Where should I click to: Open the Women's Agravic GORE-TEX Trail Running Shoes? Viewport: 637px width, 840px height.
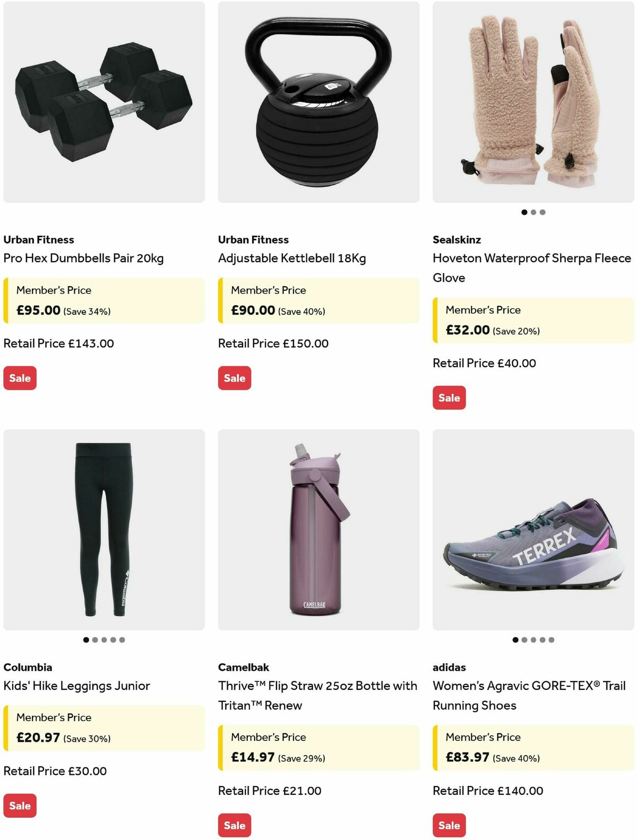(x=532, y=696)
